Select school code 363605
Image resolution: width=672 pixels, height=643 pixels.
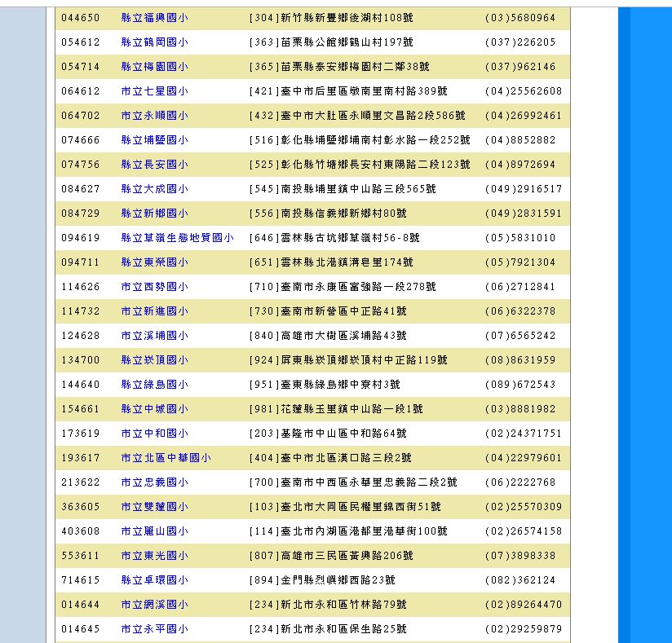pos(81,507)
